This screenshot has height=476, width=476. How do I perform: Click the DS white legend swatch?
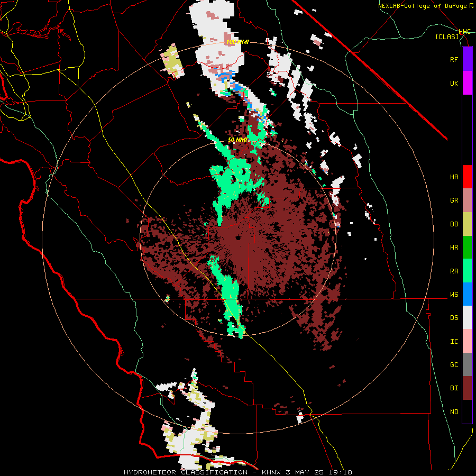click(467, 317)
